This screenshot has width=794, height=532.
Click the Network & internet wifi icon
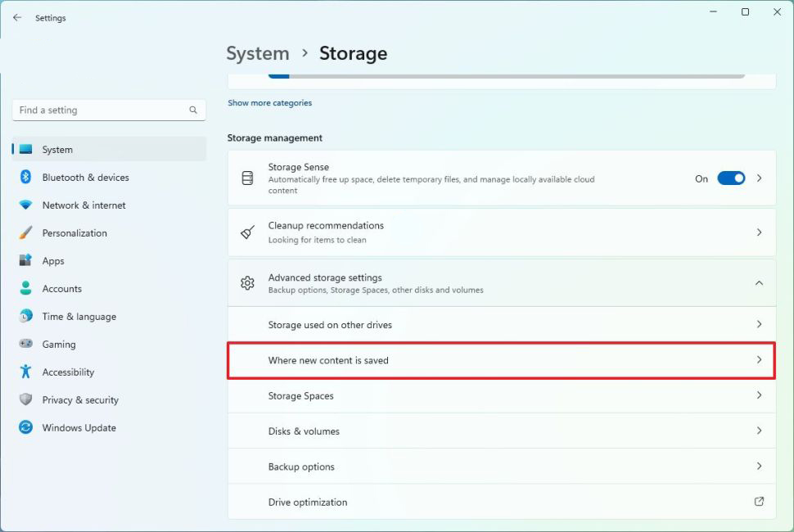[x=25, y=205]
